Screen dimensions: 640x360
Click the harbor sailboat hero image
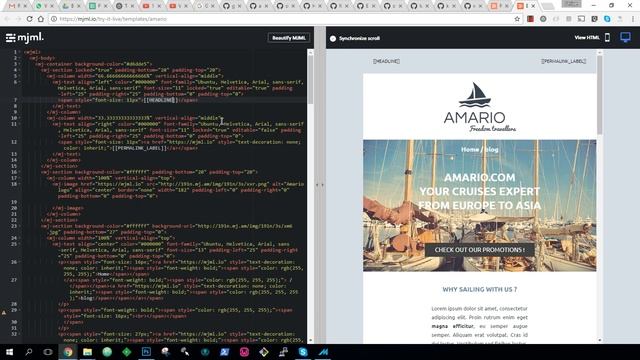tap(480, 205)
